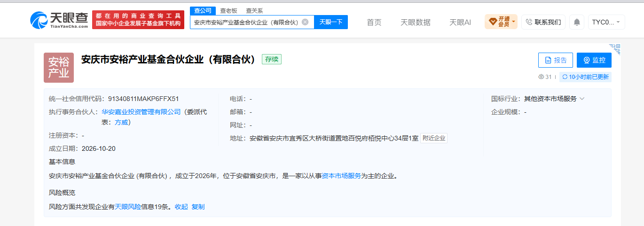This screenshot has height=226, width=644.
Task: Click the 基本信息 heading
Action: tap(62, 162)
